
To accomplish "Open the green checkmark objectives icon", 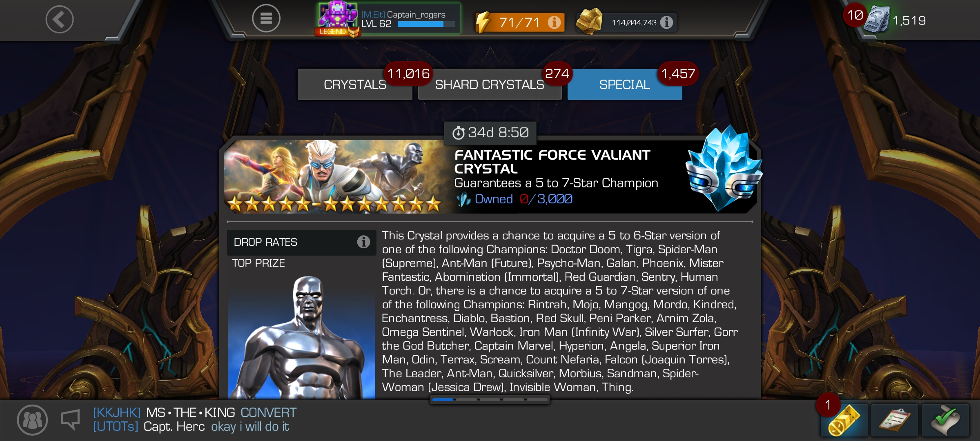I will click(x=945, y=420).
